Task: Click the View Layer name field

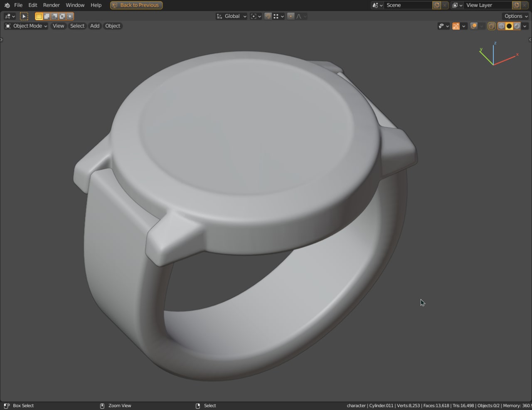Action: (488, 5)
